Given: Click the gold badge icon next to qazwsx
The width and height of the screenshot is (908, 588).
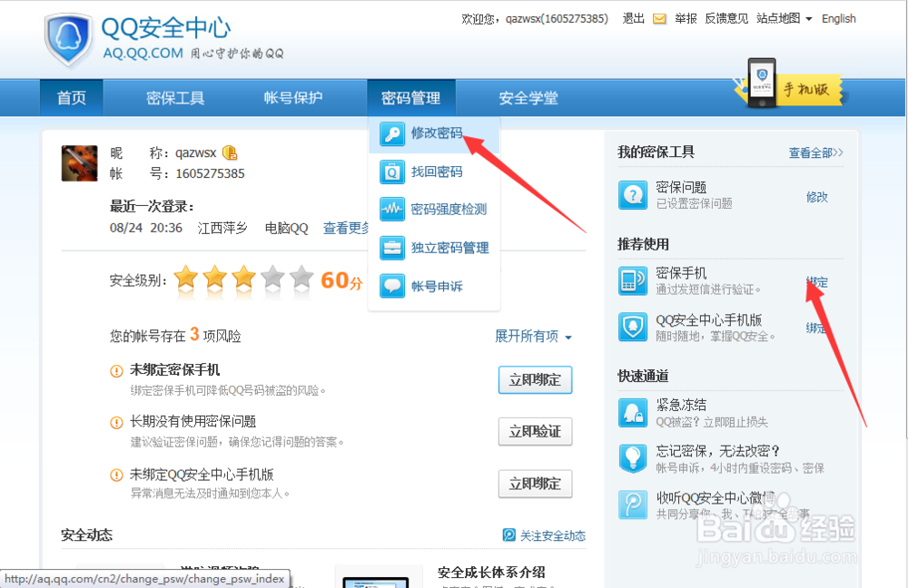Looking at the screenshot, I should [x=230, y=152].
